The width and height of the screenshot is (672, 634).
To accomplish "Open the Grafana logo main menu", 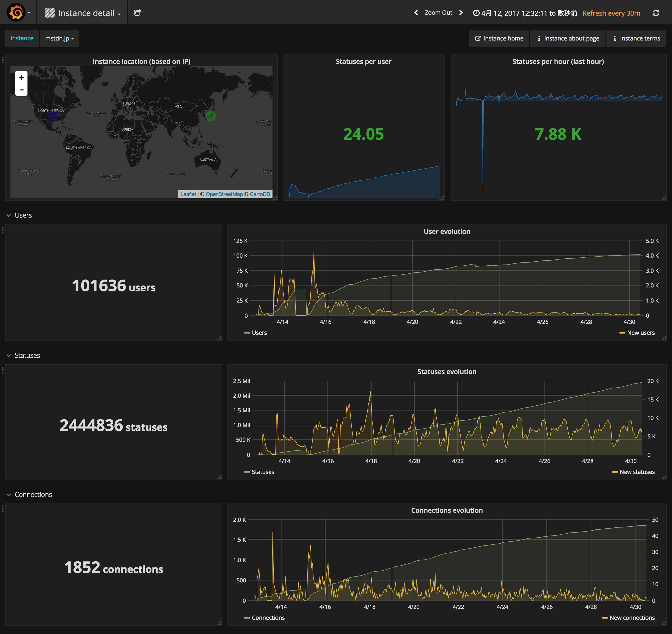I will (17, 13).
